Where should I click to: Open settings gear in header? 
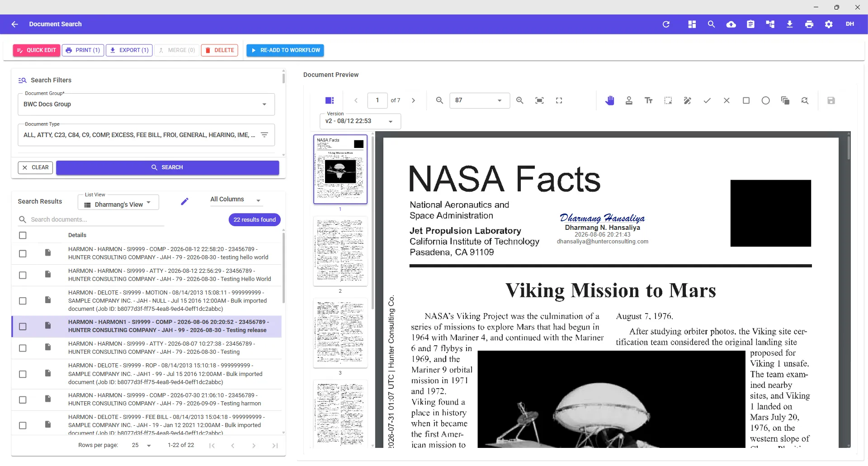pos(829,24)
